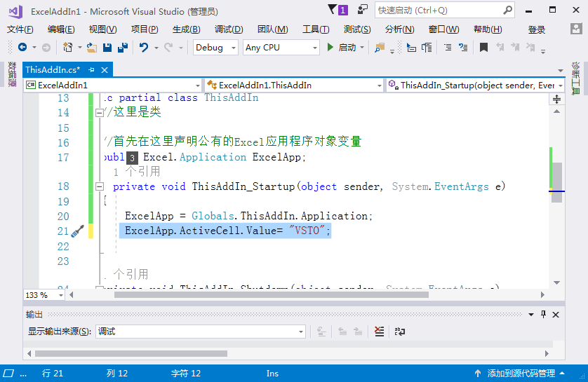Click the Previous Bookmark icon

(500, 47)
